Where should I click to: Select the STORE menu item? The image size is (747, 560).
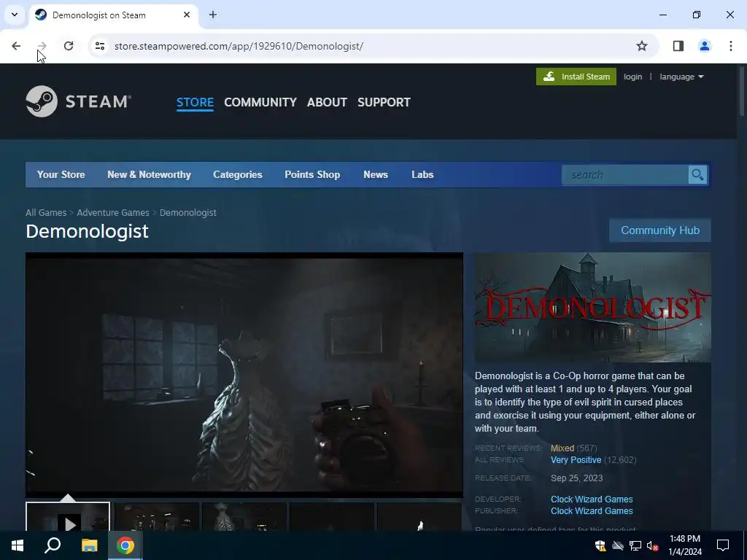pos(195,102)
